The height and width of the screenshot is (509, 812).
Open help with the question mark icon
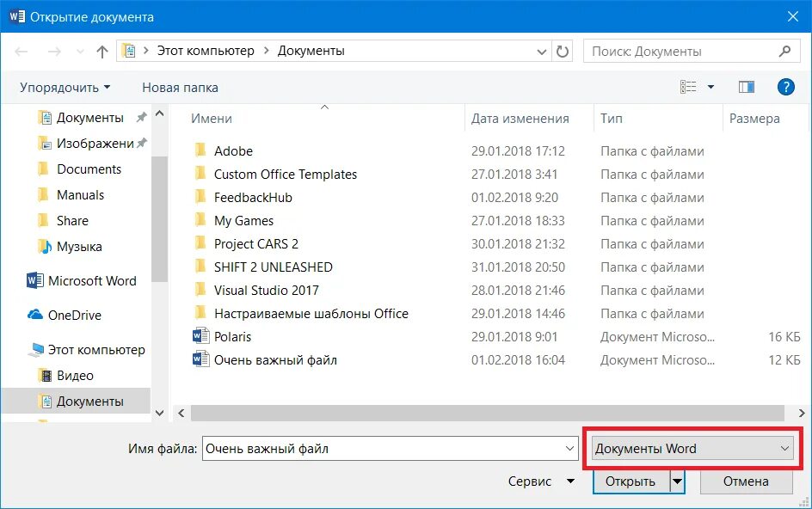click(x=785, y=87)
